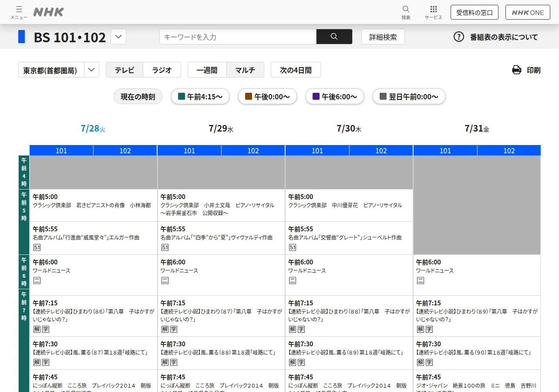
Task: Click the brown 午後0:00〜 swatch
Action: [x=249, y=97]
